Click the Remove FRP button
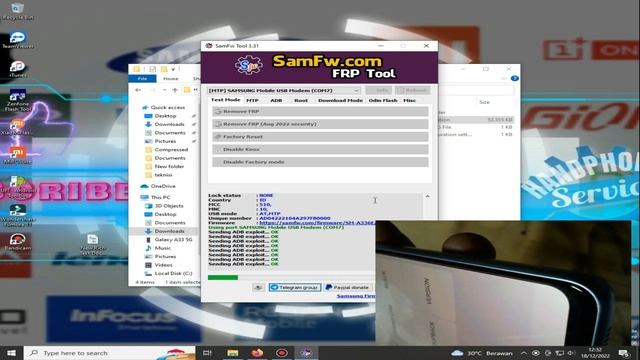640x360 pixels. tap(320, 111)
